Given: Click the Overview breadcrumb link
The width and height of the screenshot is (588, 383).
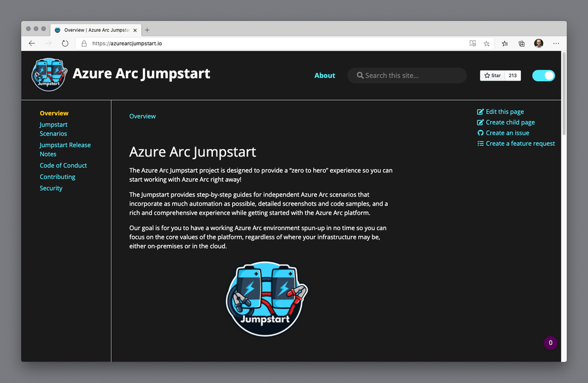Looking at the screenshot, I should tap(142, 116).
